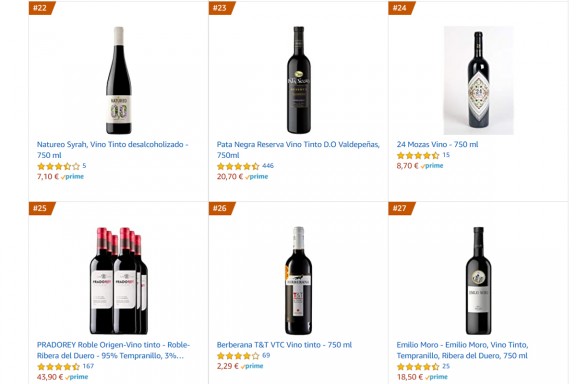This screenshot has height=384, width=576.
Task: Open PRADOREY Roble Origen product link
Action: click(x=113, y=350)
